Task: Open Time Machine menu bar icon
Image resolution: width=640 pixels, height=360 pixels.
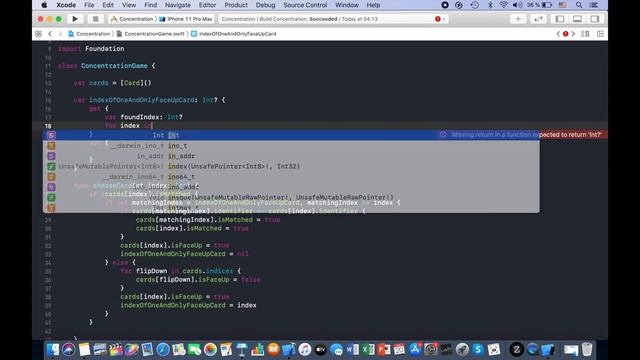Action: (x=474, y=5)
